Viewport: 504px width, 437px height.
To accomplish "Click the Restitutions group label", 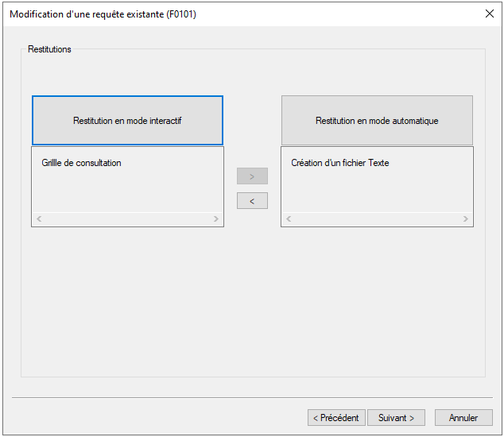I will coord(49,49).
